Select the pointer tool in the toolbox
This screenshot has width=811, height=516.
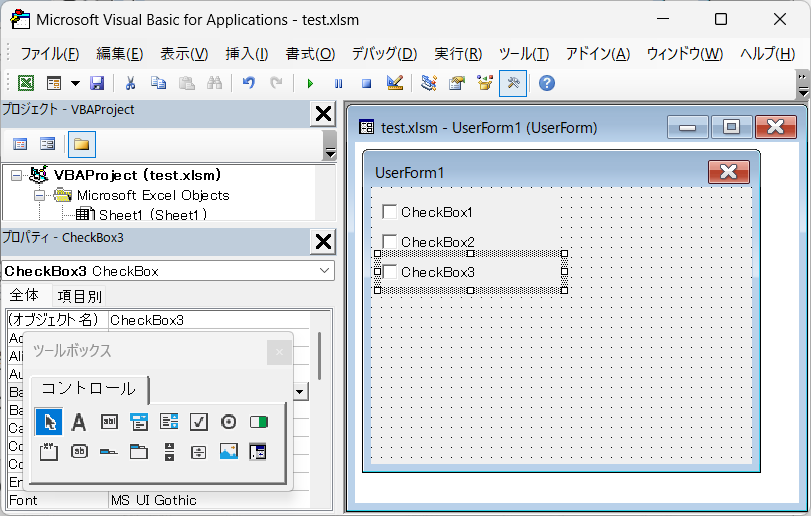(49, 422)
